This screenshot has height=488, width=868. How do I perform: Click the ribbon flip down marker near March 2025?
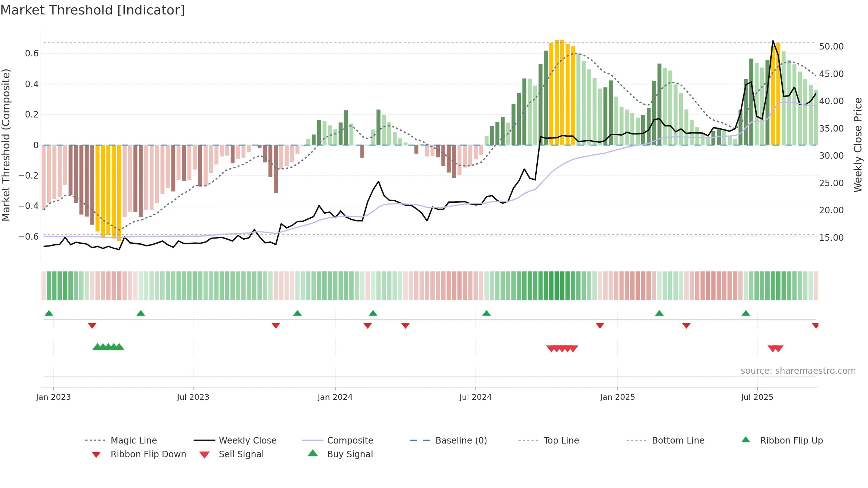(x=686, y=326)
